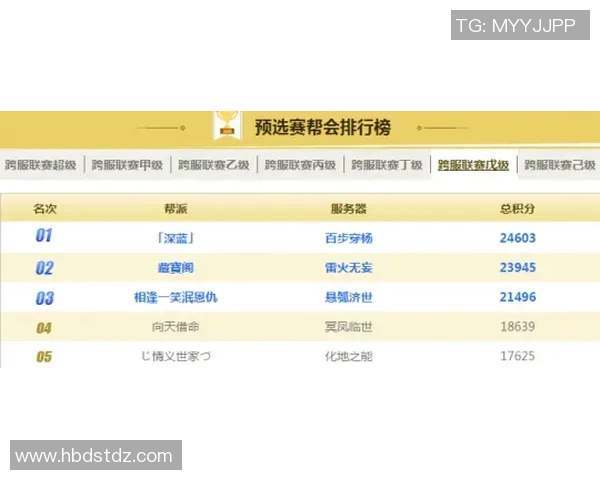This screenshot has height=480, width=600.
Task: Select rank number 04
Action: pyautogui.click(x=44, y=328)
